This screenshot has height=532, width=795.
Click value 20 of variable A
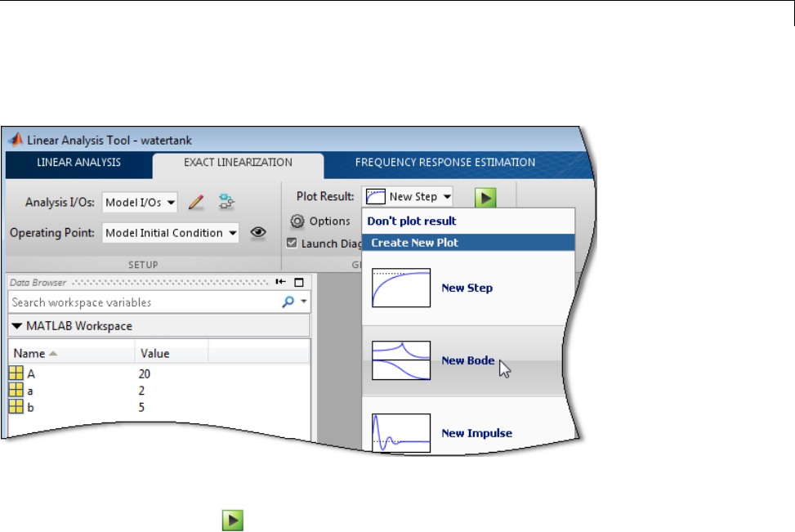pos(144,373)
